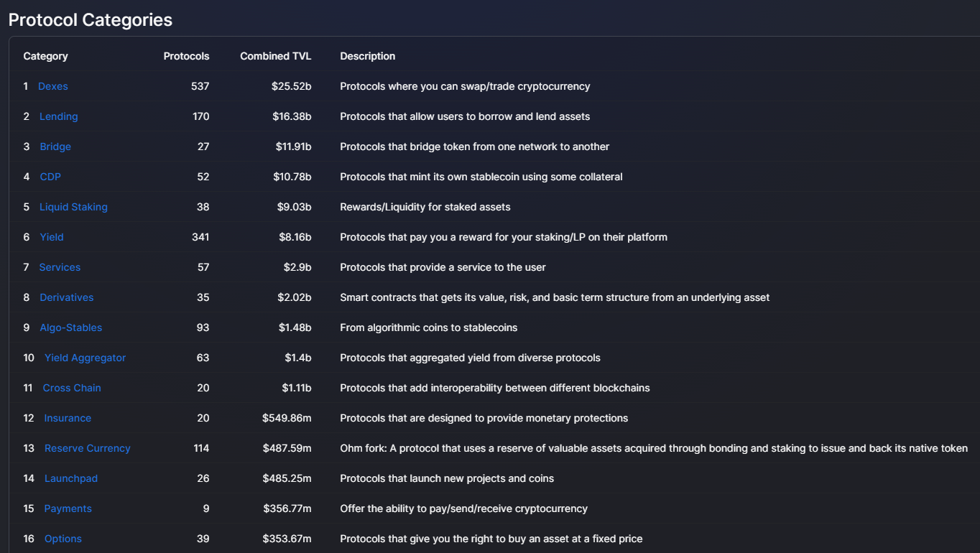Viewport: 980px width, 553px height.
Task: Click the Category column header
Action: tap(45, 56)
